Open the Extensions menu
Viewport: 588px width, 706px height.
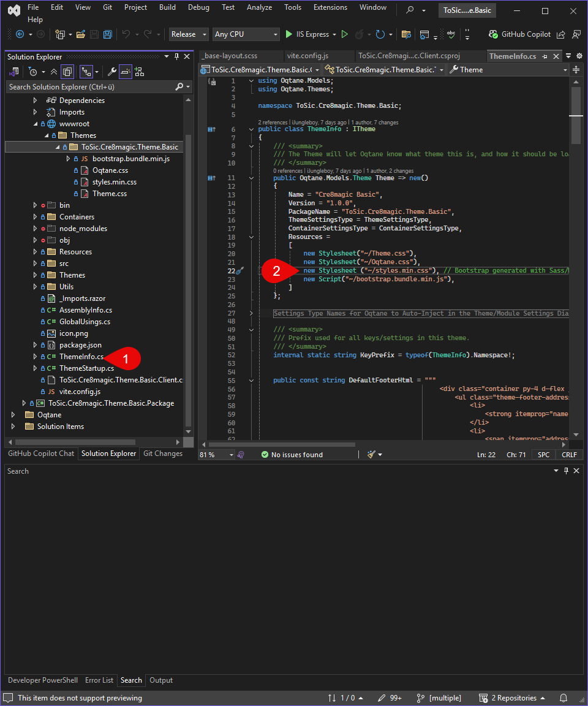[x=330, y=7]
